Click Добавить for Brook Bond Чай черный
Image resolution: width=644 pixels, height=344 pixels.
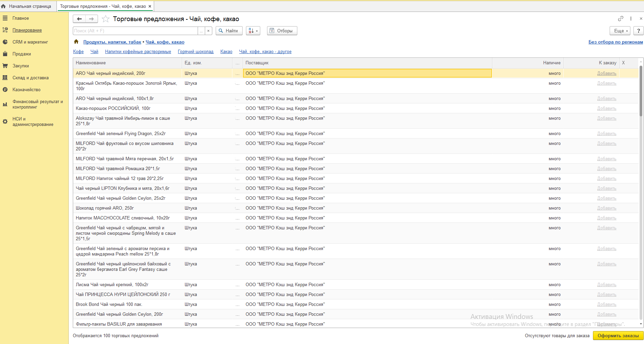coord(607,304)
